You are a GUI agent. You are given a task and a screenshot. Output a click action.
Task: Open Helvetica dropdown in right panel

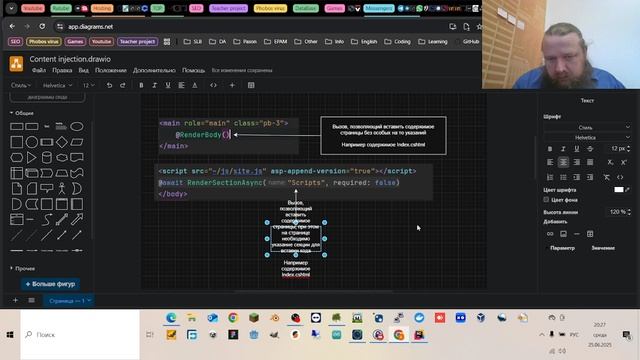pyautogui.click(x=587, y=138)
